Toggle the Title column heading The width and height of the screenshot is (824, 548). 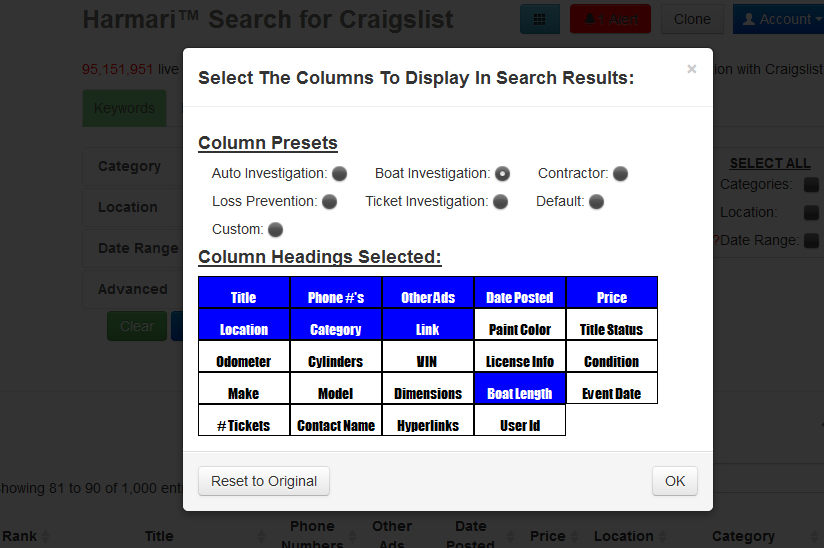coord(244,292)
